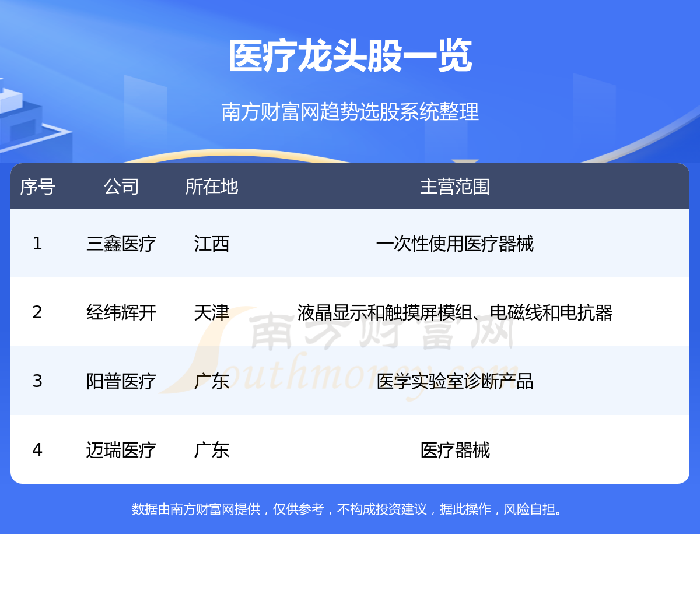This screenshot has width=700, height=612.
Task: Click row number 3 in table
Action: pyautogui.click(x=37, y=381)
